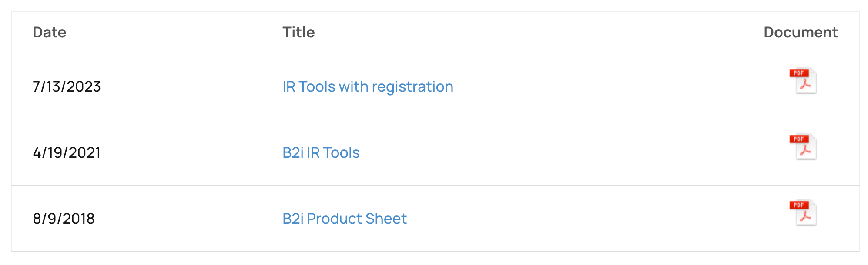Click the date 7/13/2023
Screen dimensions: 868x265
pos(67,86)
